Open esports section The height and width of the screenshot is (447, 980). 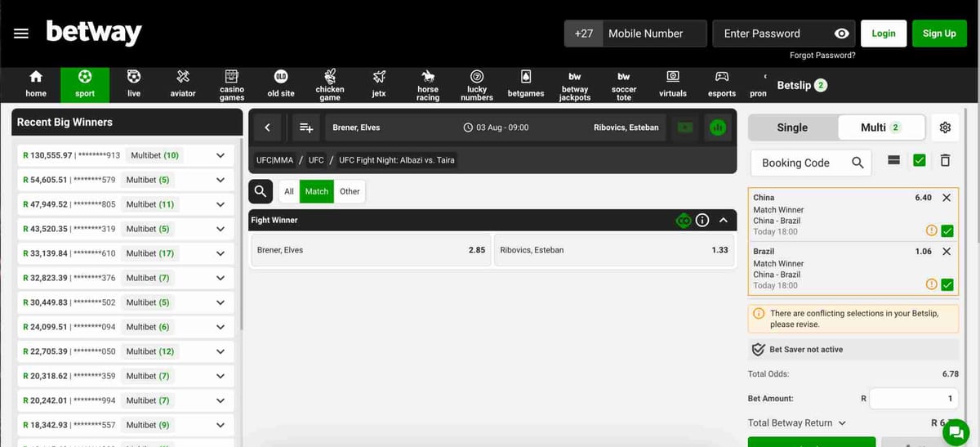click(x=722, y=83)
